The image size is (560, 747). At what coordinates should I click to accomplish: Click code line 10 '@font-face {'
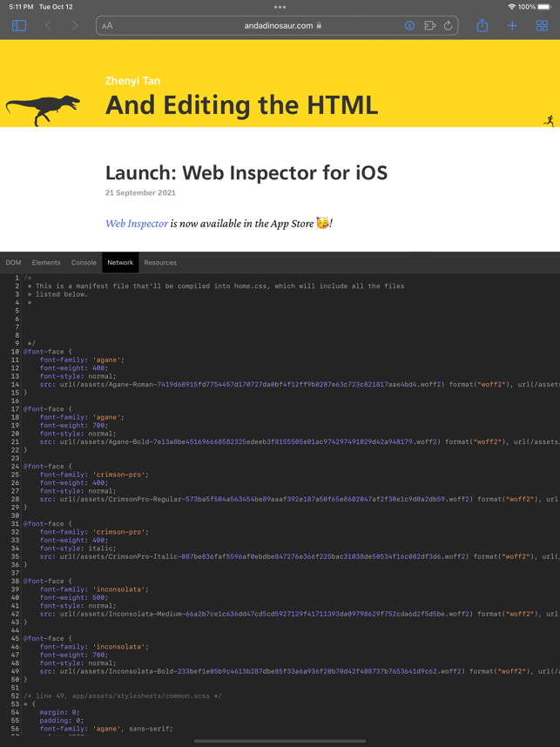click(x=48, y=352)
